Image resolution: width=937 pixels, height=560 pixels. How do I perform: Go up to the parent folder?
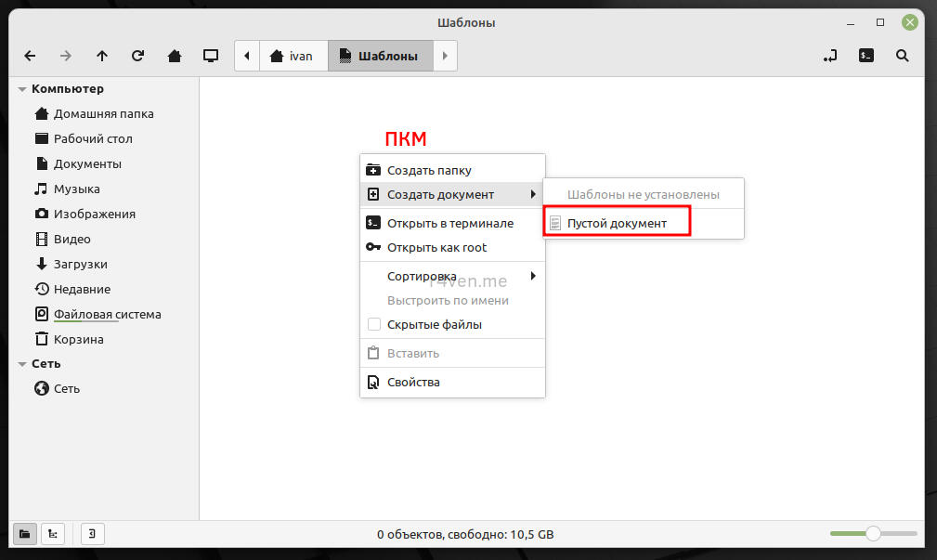tap(102, 56)
